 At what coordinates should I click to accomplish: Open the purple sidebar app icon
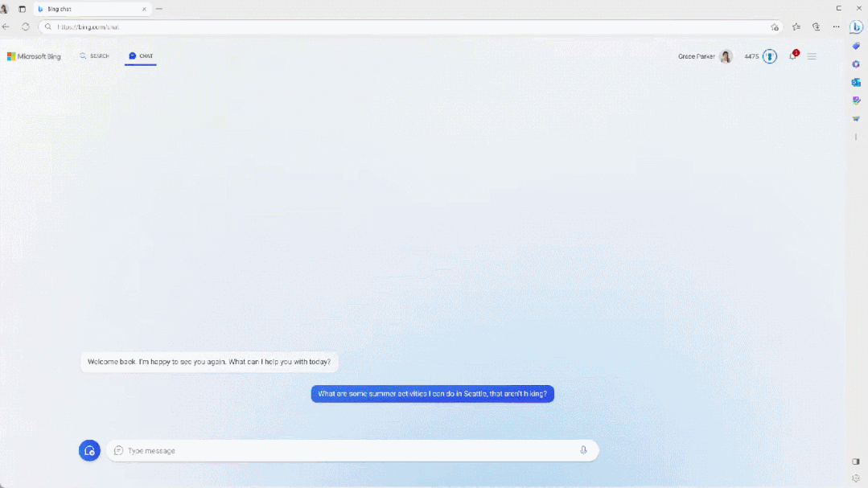857,100
